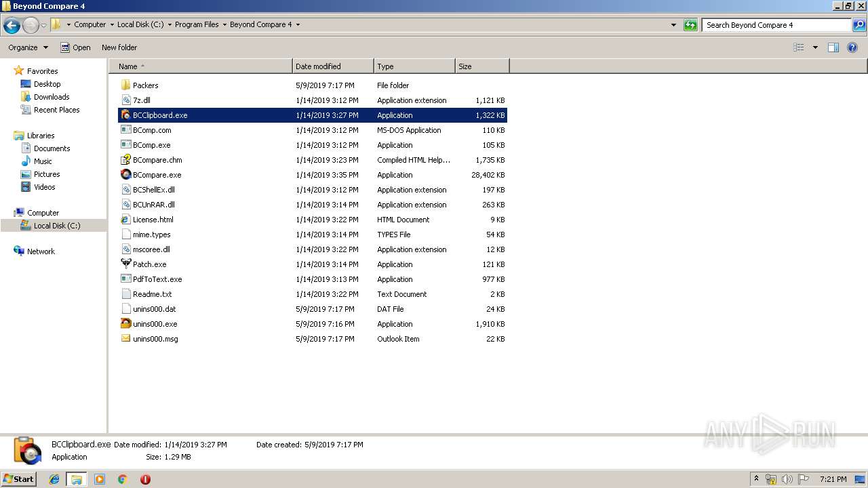Image resolution: width=868 pixels, height=488 pixels.
Task: Show hidden system tray icons arrow
Action: pyautogui.click(x=756, y=479)
